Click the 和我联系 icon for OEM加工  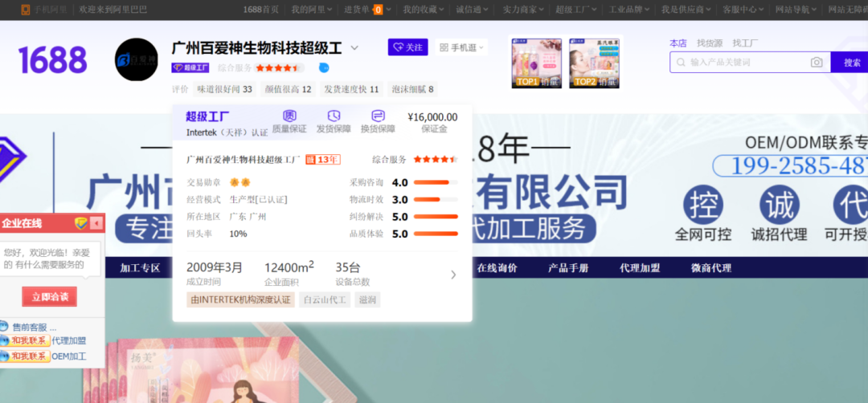(x=25, y=356)
